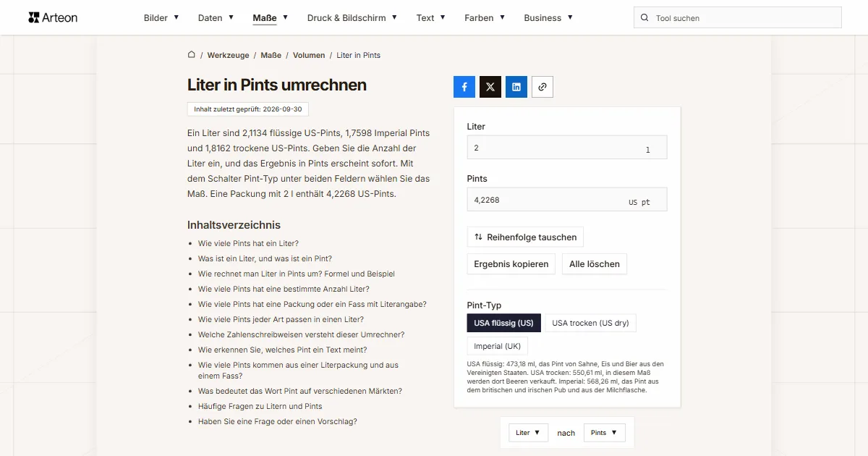Jump to Wie viele Pints hat ein Liter?
This screenshot has width=868, height=456.
click(248, 243)
